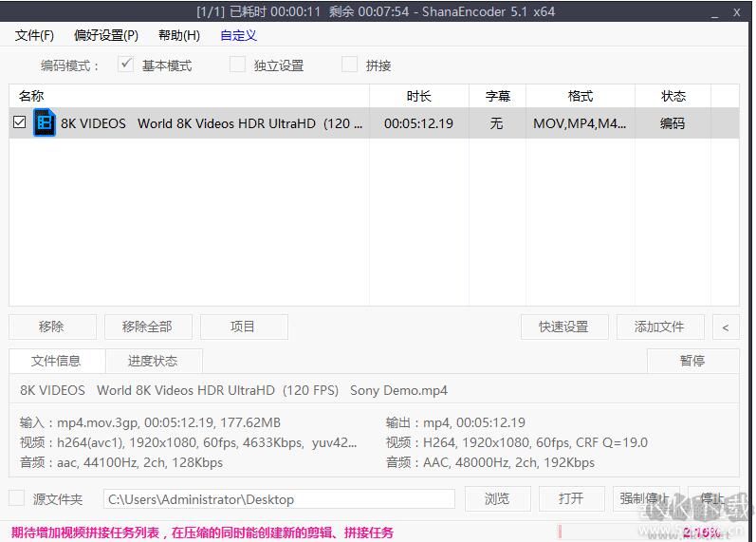756x542 pixels.
Task: Switch to the 进度状态 tab
Action: tap(153, 361)
